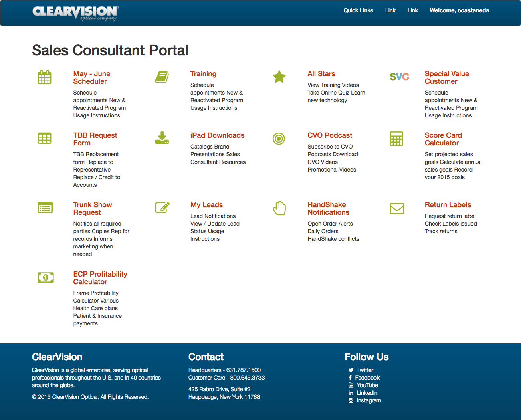Image resolution: width=521 pixels, height=420 pixels.
Task: Click the SVC logo icon
Action: [x=399, y=77]
